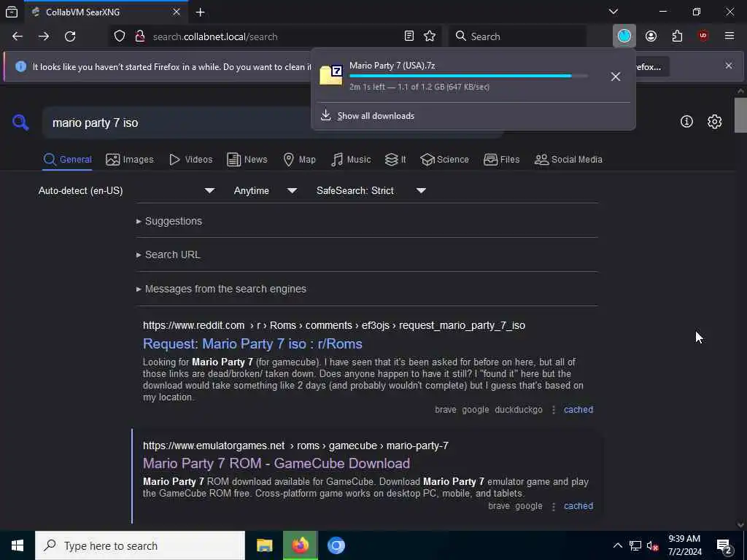This screenshot has width=747, height=560.
Task: Open the Auto-detect language dropdown
Action: click(x=127, y=190)
